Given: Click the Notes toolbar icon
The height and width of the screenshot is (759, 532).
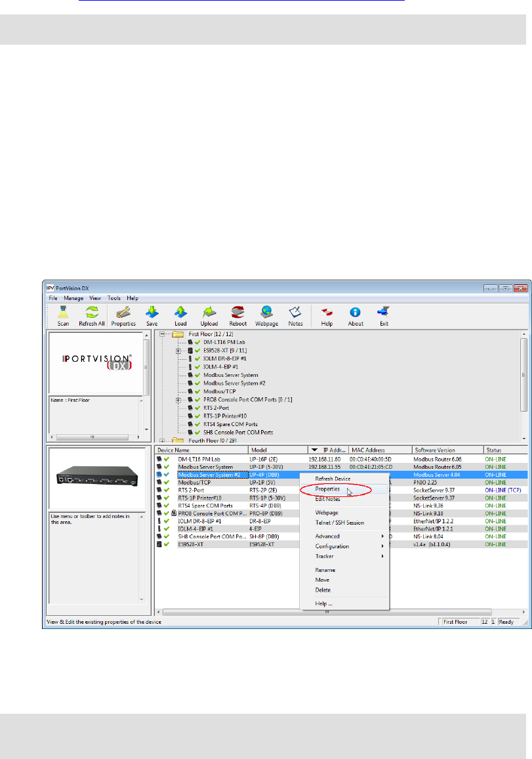Looking at the screenshot, I should [x=295, y=316].
